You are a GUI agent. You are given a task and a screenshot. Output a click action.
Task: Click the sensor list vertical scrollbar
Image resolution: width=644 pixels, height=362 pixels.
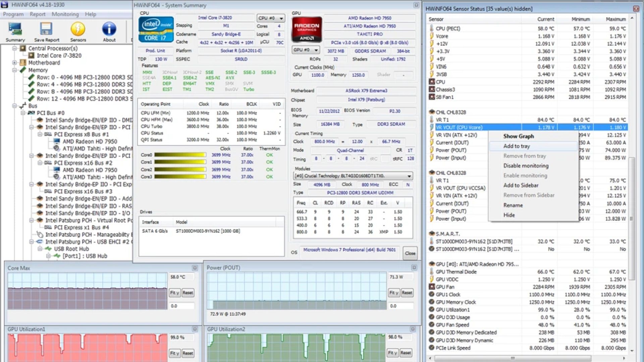click(632, 218)
